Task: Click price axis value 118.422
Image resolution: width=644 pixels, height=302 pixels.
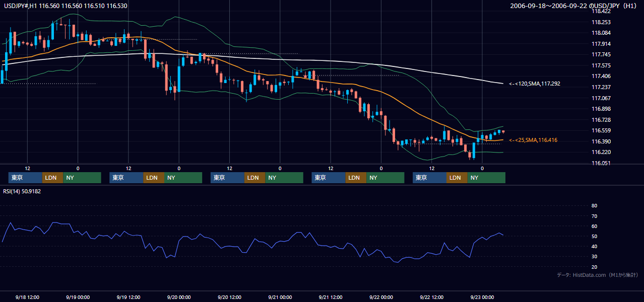Action: tap(601, 11)
